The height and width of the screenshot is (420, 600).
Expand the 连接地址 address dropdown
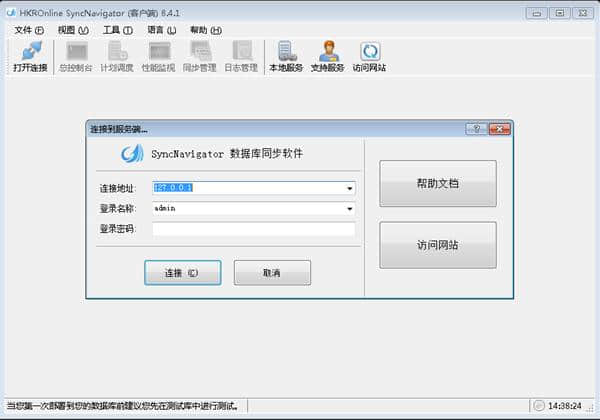coord(349,188)
